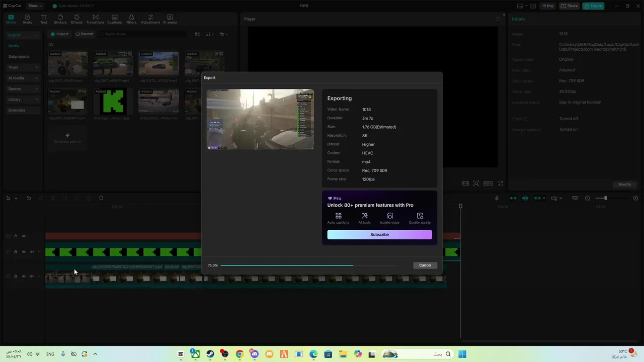Focus the Search media input field
The height and width of the screenshot is (362, 644).
pos(142,34)
